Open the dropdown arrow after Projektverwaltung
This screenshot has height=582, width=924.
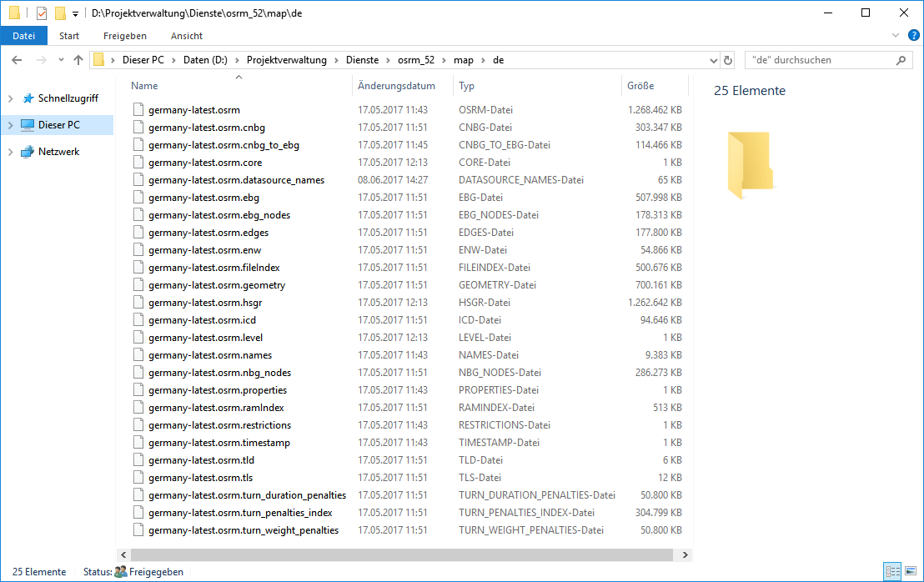[336, 60]
